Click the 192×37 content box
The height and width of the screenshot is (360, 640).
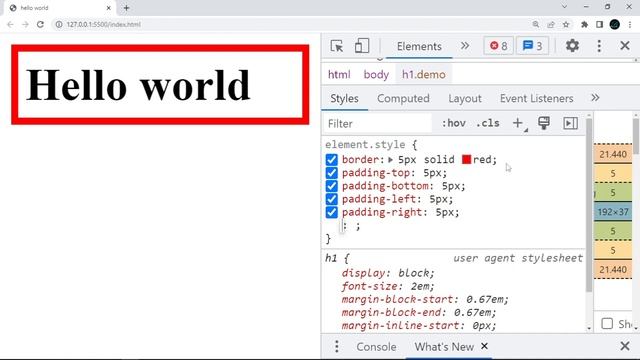(613, 212)
